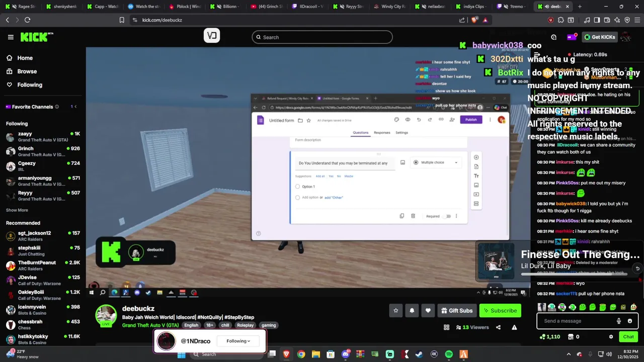Click the share icon next to Viewers
The width and height of the screenshot is (644, 362).
[498, 327]
